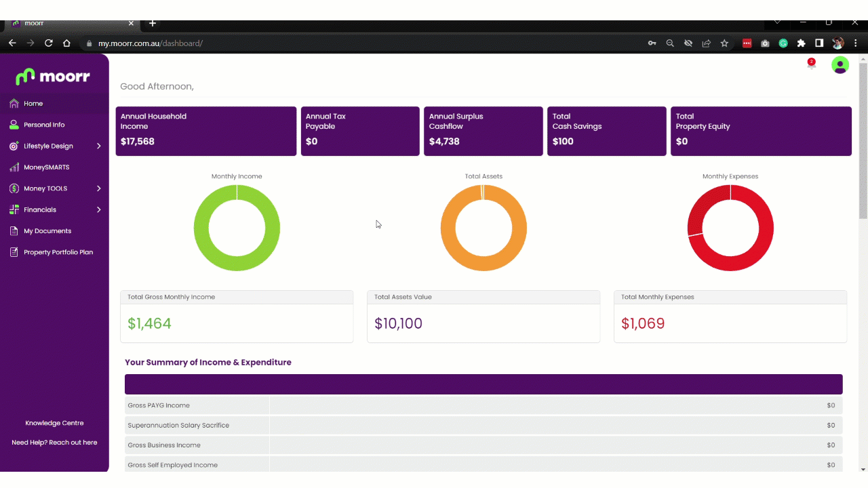Click Gross Business Income row
The image size is (868, 488).
(x=484, y=445)
